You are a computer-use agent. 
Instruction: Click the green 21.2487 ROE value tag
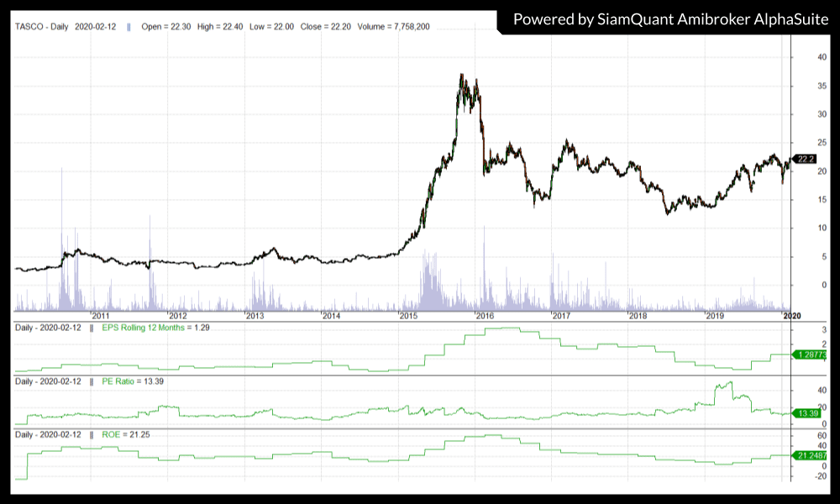811,456
